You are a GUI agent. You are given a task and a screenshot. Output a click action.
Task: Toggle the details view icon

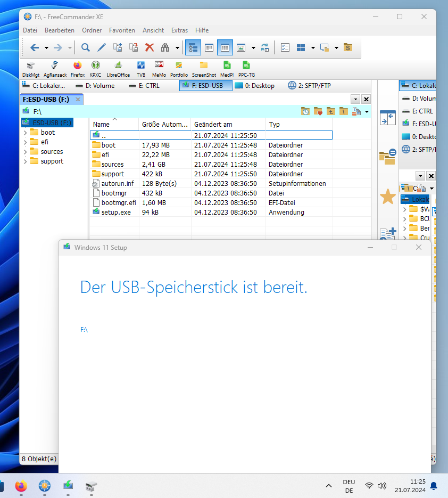(x=225, y=47)
